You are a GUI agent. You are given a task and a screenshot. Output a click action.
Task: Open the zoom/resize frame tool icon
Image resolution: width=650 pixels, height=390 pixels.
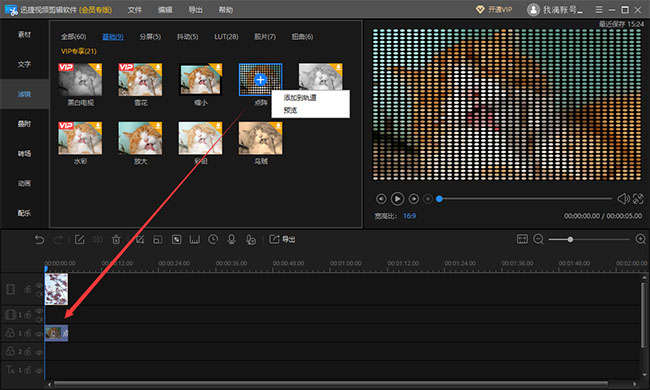point(158,240)
